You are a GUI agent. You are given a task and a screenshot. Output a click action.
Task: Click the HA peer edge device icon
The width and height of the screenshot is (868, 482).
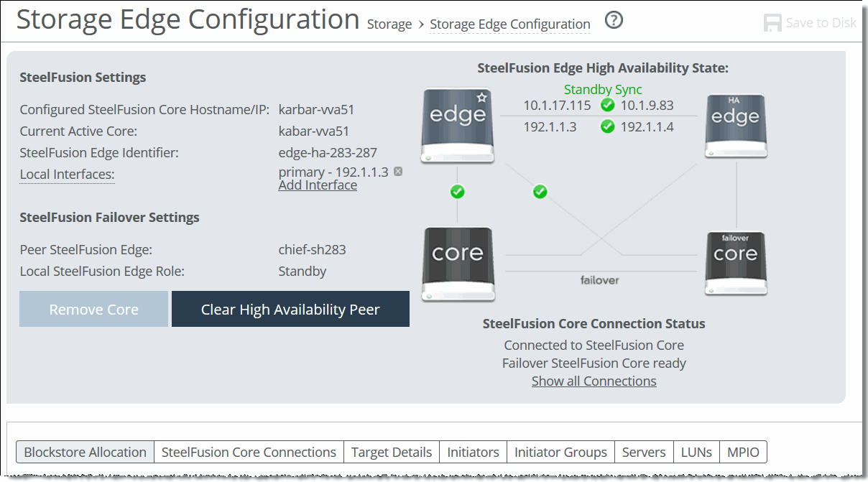tap(735, 126)
